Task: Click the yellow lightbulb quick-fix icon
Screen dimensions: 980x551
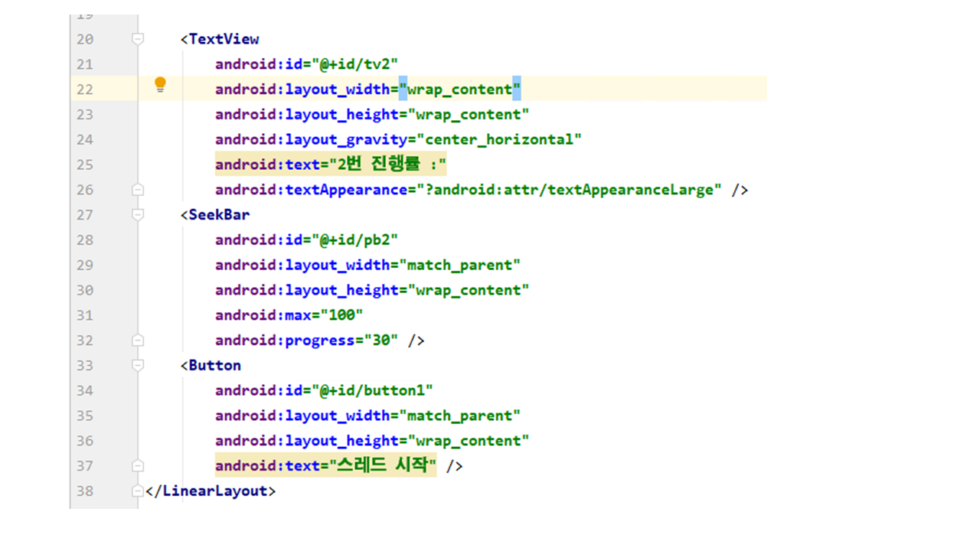Action: (160, 84)
